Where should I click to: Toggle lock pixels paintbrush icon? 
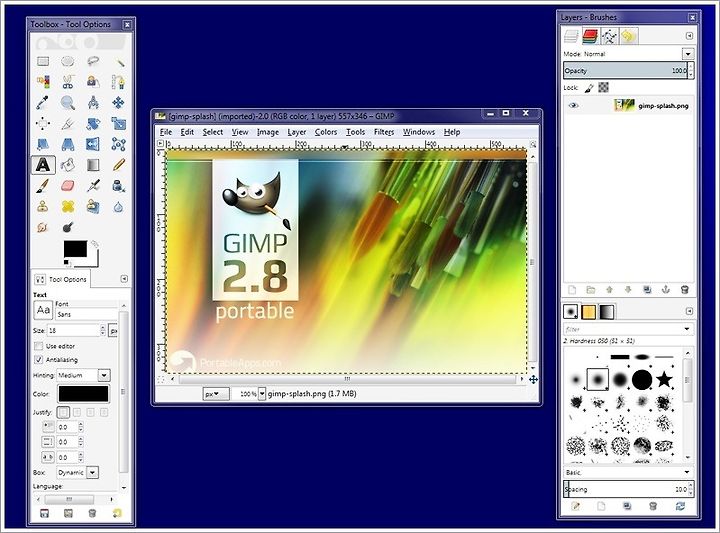tap(589, 87)
